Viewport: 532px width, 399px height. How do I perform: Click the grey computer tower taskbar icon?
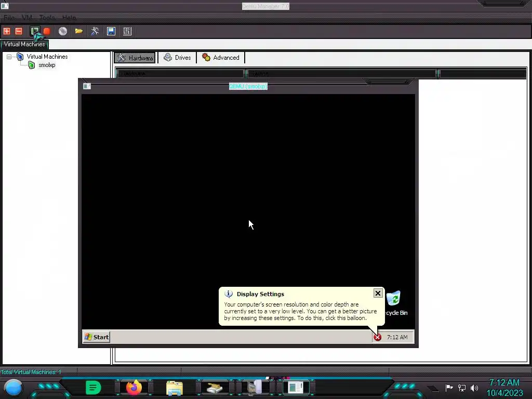(x=255, y=388)
